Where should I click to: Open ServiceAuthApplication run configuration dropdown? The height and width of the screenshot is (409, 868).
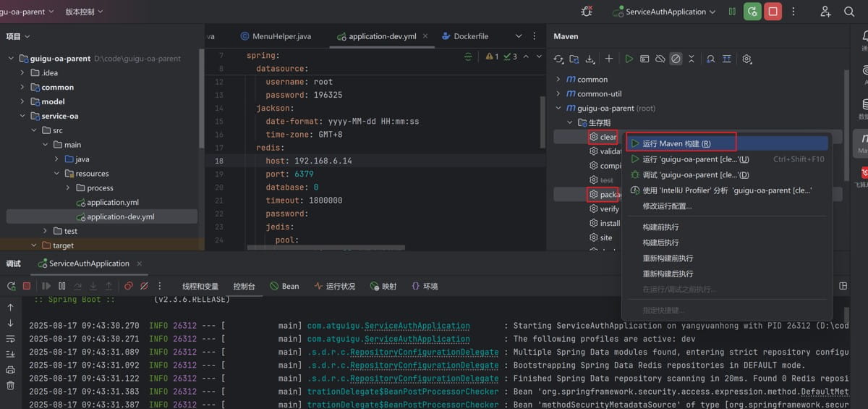[664, 12]
